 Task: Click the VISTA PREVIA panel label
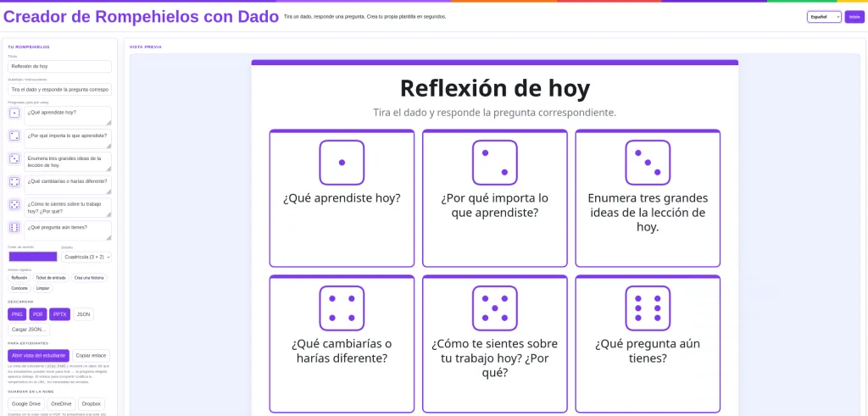[x=146, y=47]
